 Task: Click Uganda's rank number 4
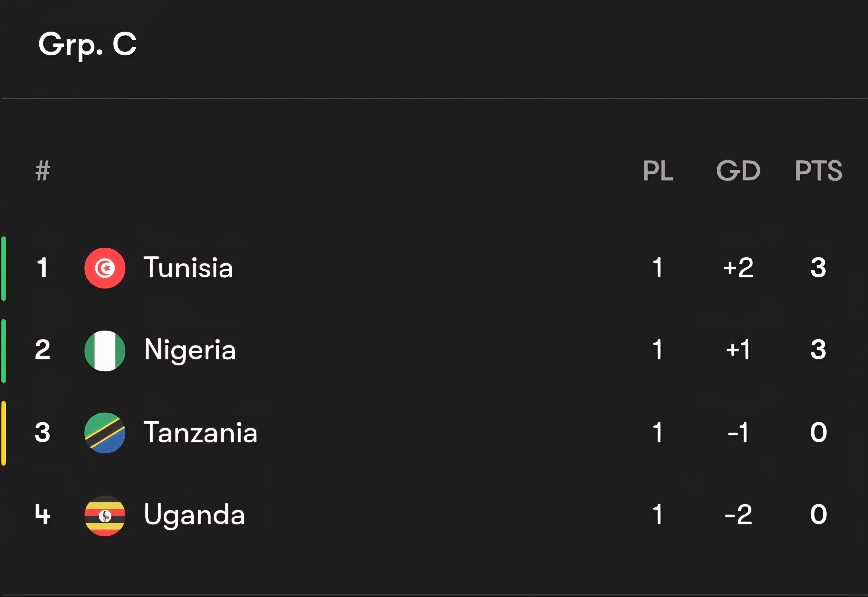point(43,515)
